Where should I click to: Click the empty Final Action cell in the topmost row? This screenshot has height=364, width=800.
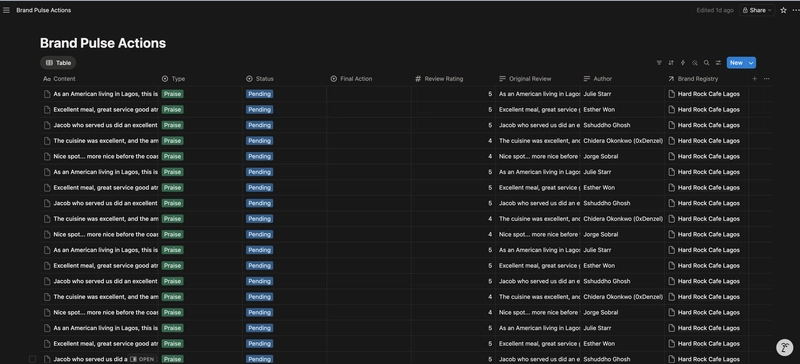369,94
